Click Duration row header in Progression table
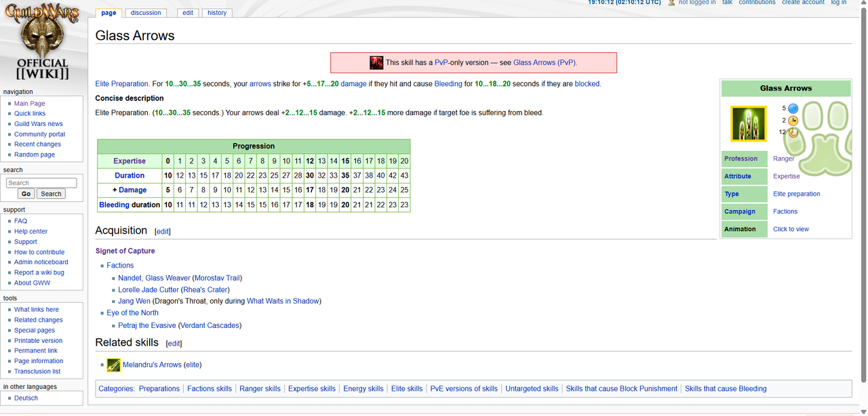 tap(130, 175)
